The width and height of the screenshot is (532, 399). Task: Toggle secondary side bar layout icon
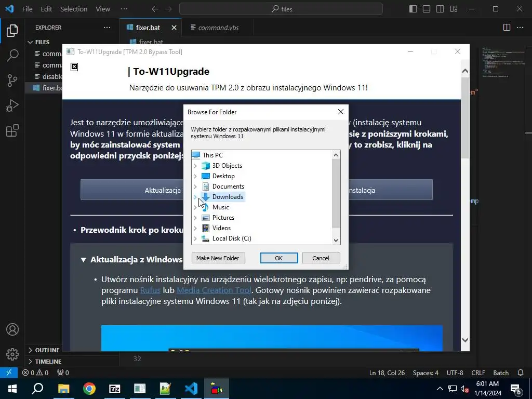[x=440, y=9]
